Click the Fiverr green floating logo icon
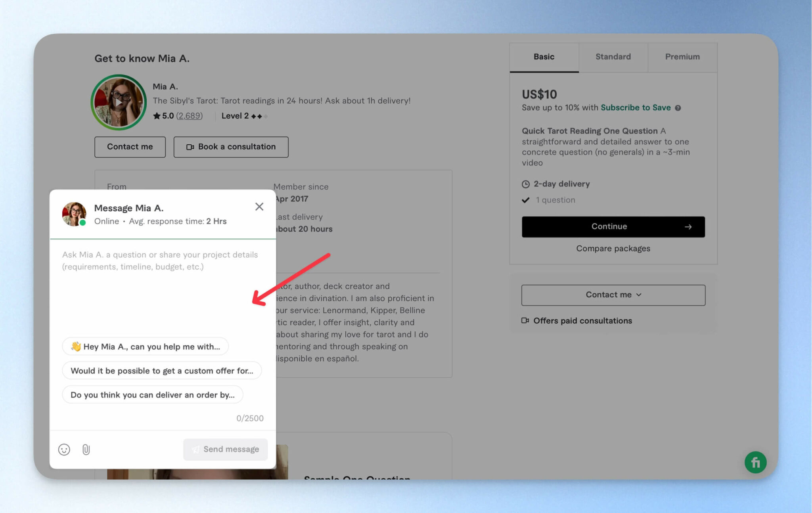Screen dimensions: 812x513 click(755, 462)
